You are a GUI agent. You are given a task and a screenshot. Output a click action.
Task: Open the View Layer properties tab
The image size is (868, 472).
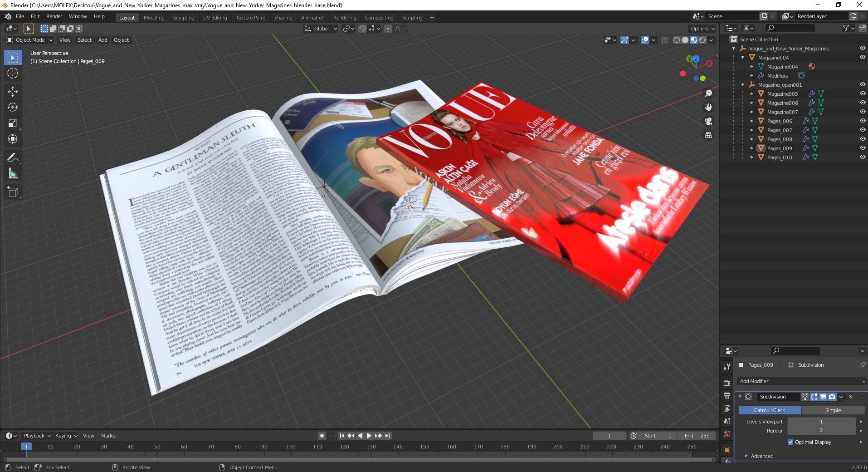(727, 408)
